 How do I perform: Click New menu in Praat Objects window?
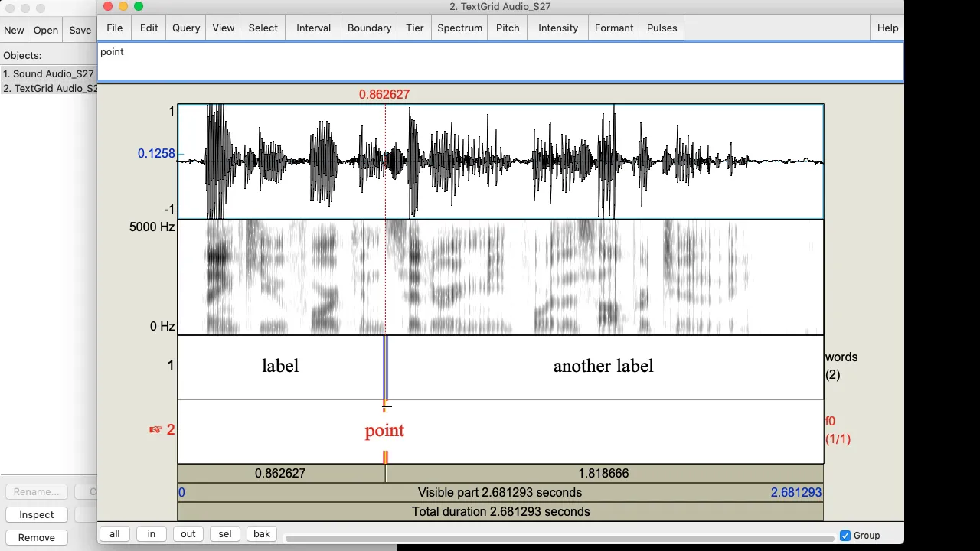14,30
